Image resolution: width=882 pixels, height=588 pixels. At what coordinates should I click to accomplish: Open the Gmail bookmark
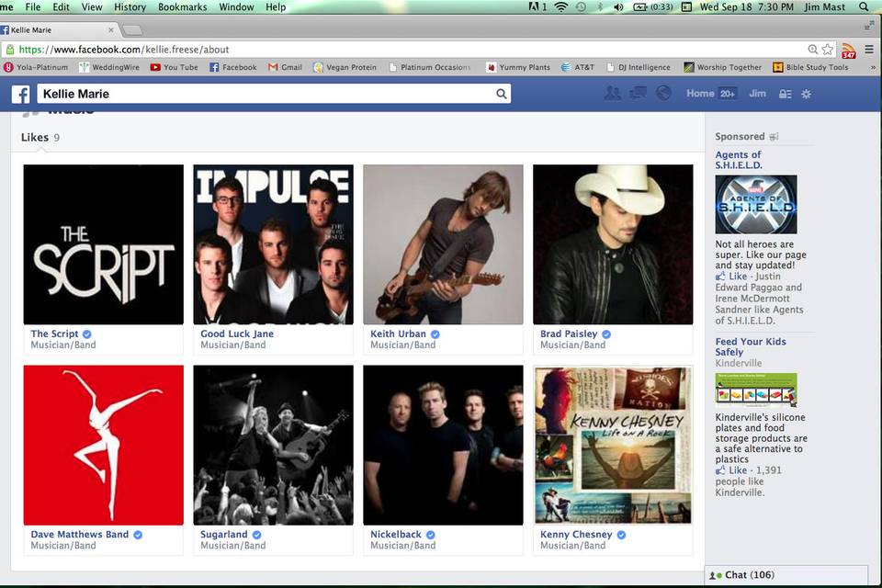285,67
